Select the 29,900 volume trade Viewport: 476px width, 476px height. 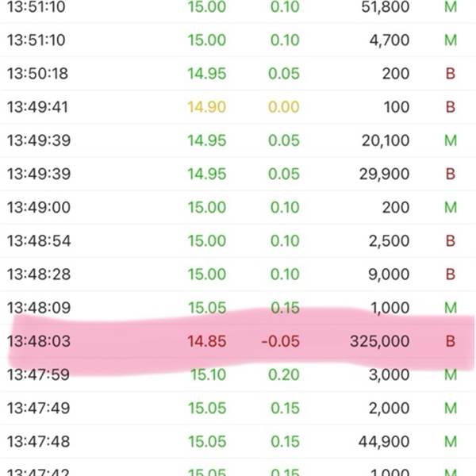pos(384,174)
